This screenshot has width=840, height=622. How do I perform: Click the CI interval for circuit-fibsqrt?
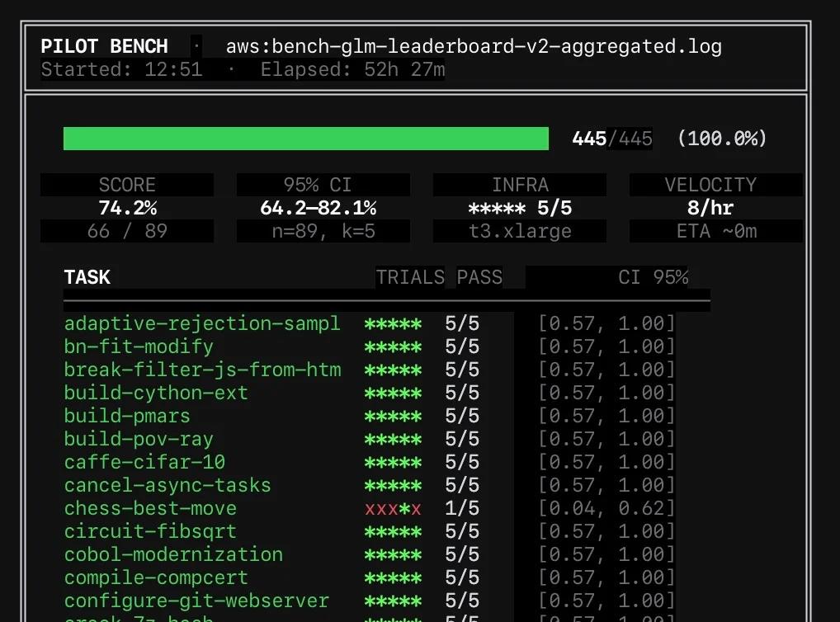(x=608, y=532)
